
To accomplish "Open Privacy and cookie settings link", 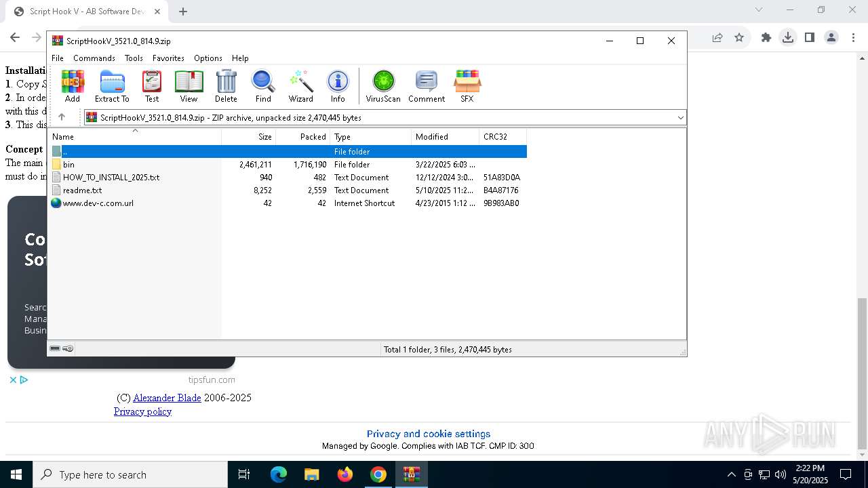I will tap(429, 434).
